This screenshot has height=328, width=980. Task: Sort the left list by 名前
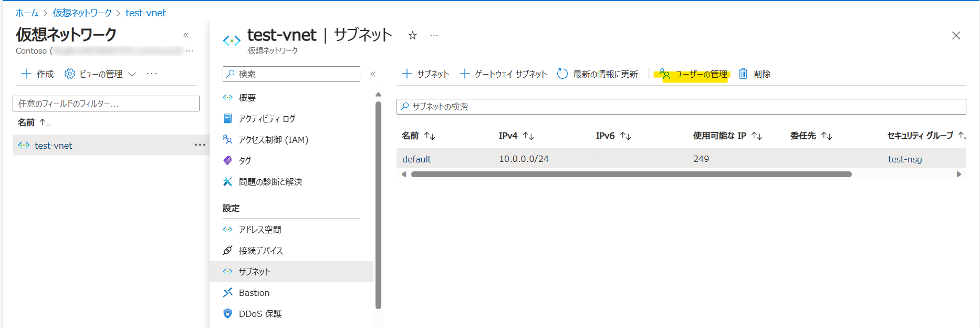tap(34, 122)
